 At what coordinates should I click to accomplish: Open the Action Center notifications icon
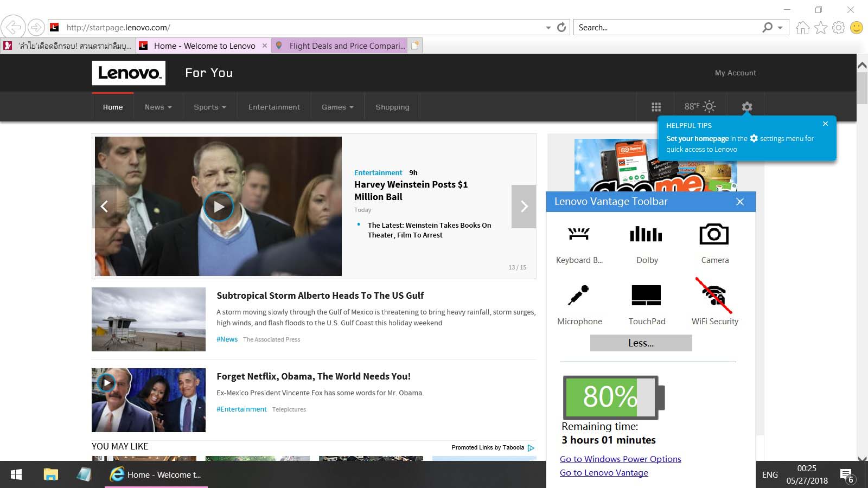point(847,476)
